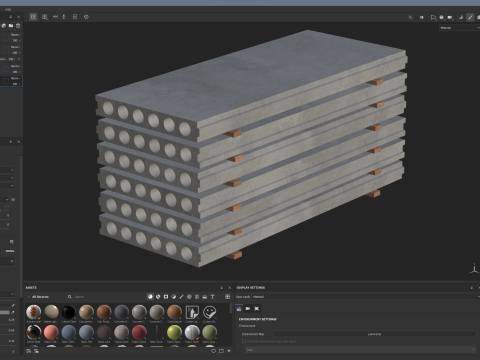Open the viewport Material mode dropdown top-right

tap(459, 28)
